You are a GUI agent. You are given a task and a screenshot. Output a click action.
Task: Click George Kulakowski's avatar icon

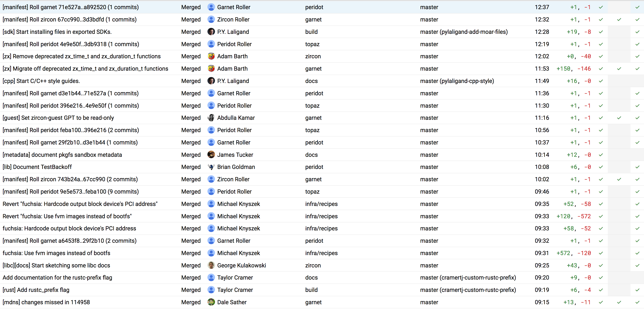coord(211,265)
